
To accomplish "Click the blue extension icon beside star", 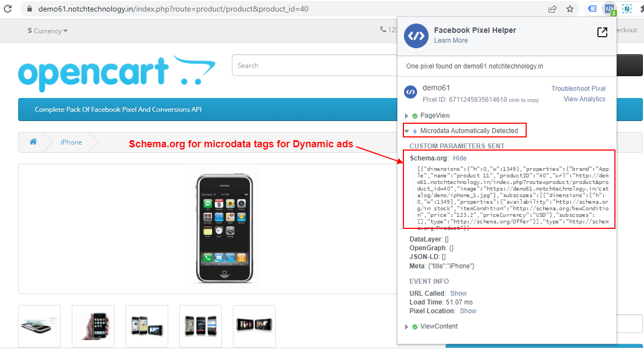I will (x=592, y=9).
